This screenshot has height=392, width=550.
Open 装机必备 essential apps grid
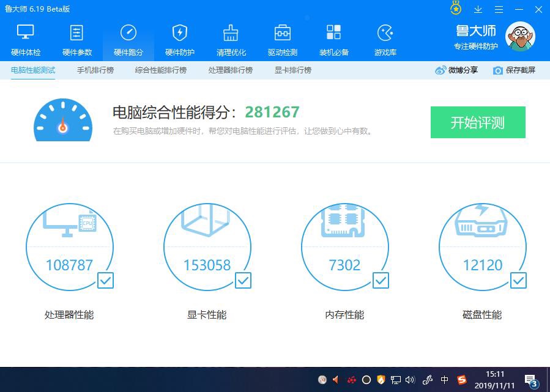tap(334, 39)
